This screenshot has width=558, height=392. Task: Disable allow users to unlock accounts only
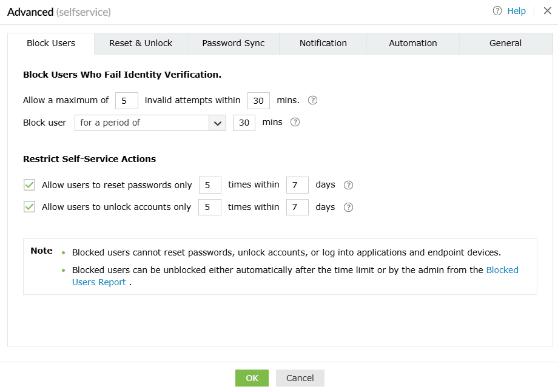(29, 206)
